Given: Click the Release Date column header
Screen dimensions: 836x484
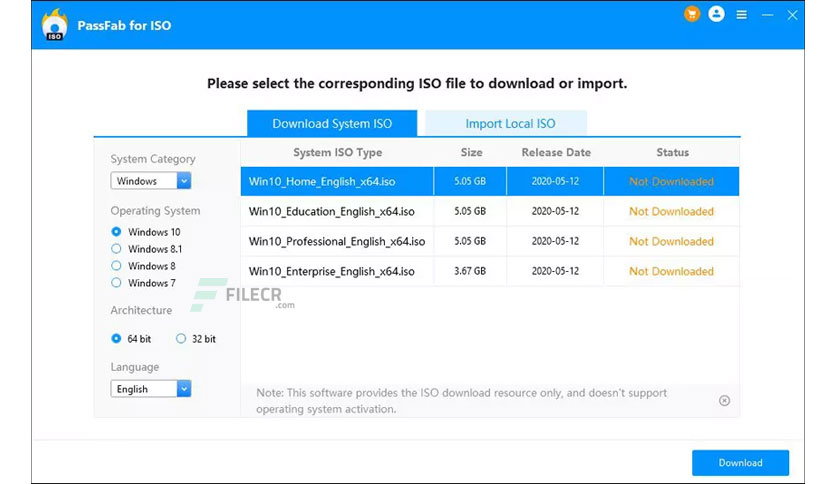Looking at the screenshot, I should point(556,152).
